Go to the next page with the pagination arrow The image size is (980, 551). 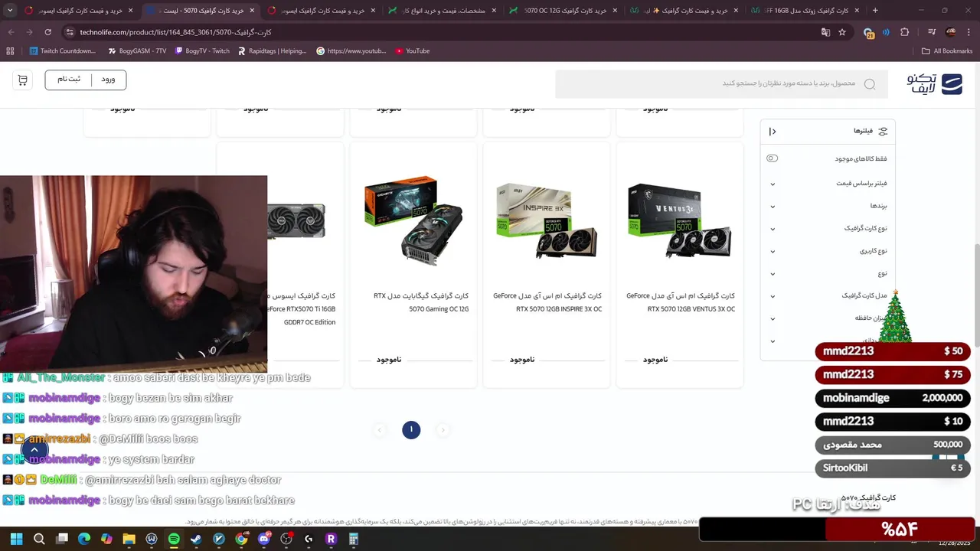tap(443, 430)
